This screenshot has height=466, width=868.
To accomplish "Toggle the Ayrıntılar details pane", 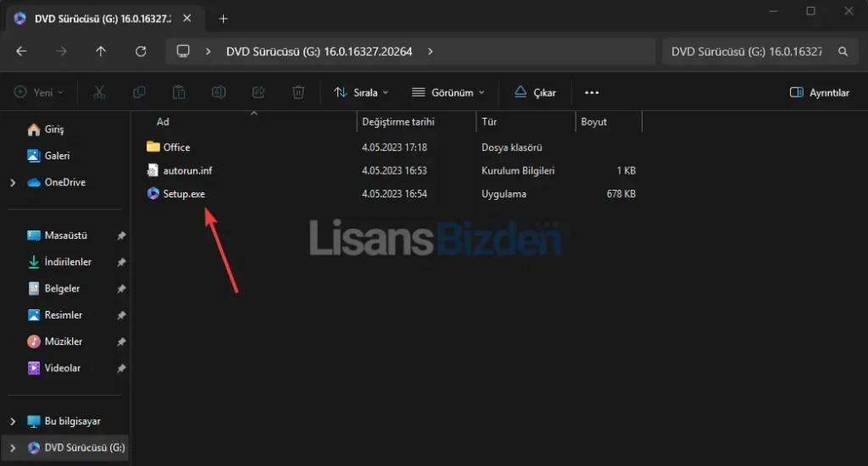I will coord(820,92).
